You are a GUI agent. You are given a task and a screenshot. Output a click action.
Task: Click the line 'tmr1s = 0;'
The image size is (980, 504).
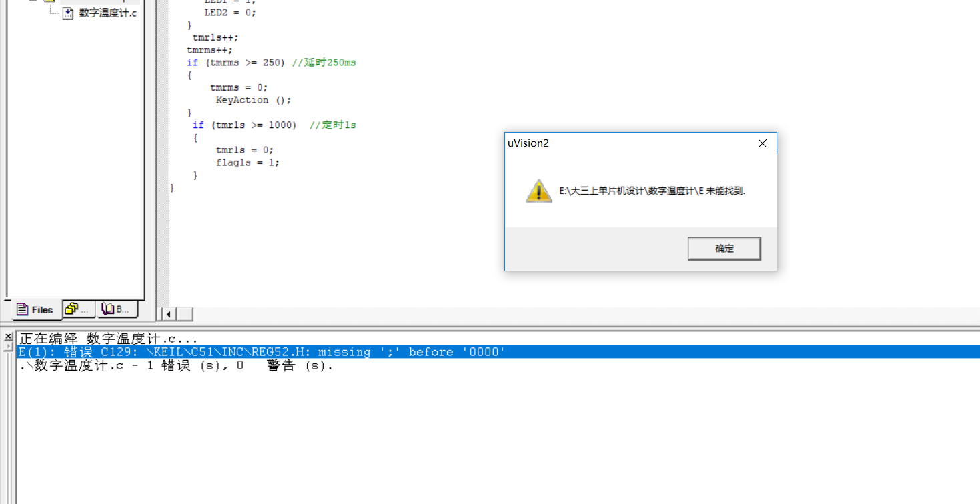pos(245,150)
